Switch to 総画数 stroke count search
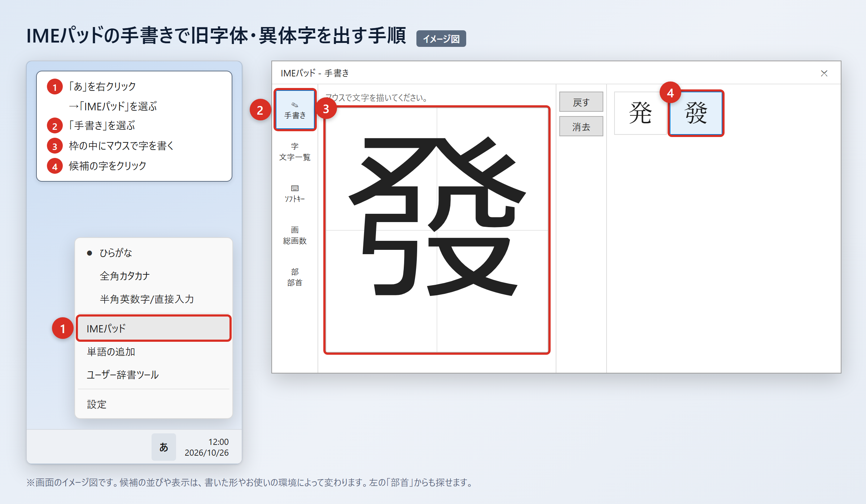The height and width of the screenshot is (504, 866). pos(295,235)
